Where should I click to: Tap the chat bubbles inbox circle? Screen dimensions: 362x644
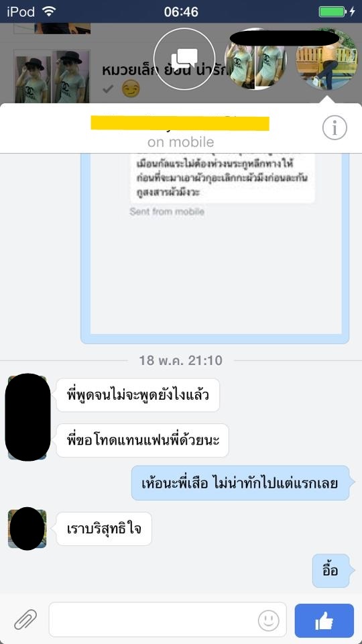tap(184, 59)
